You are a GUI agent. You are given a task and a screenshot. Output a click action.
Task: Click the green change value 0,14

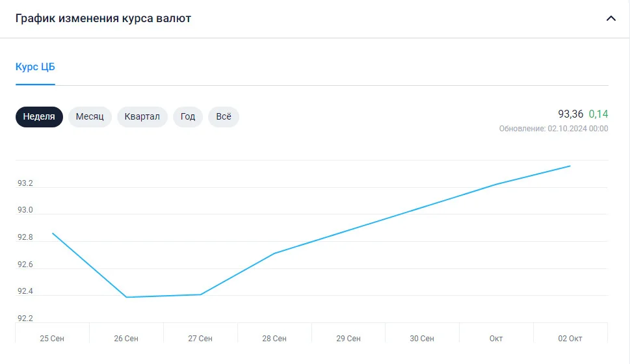click(x=598, y=114)
